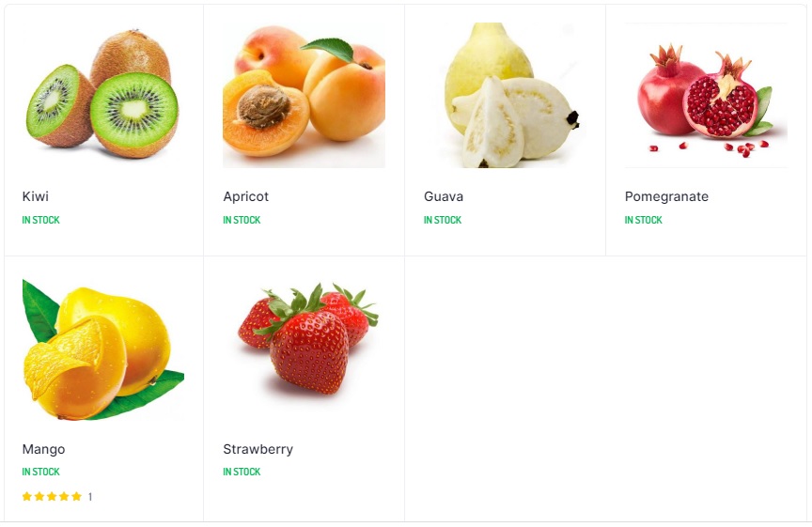This screenshot has width=812, height=527.
Task: Click the last star of Mango's rating
Action: click(77, 496)
